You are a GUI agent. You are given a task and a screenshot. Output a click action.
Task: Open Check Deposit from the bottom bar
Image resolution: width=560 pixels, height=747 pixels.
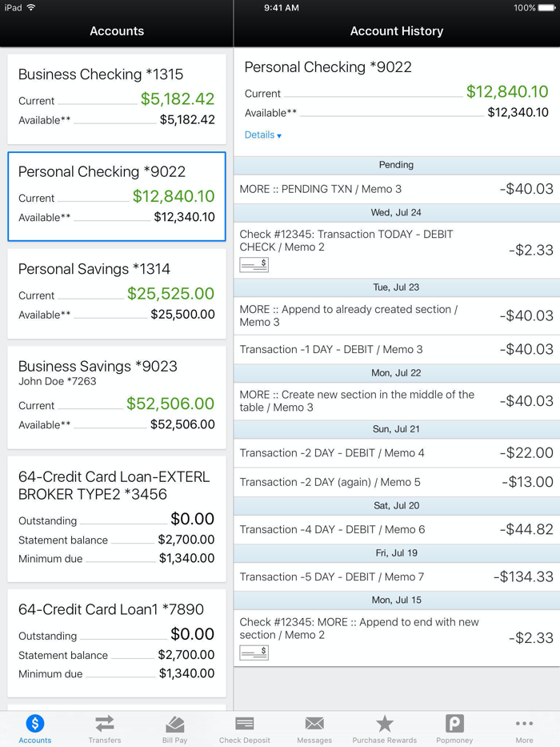click(x=244, y=728)
